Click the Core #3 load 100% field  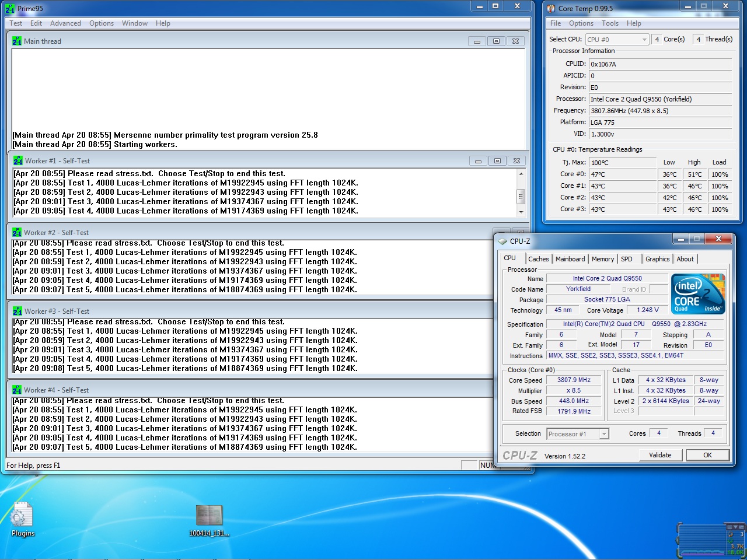point(720,209)
